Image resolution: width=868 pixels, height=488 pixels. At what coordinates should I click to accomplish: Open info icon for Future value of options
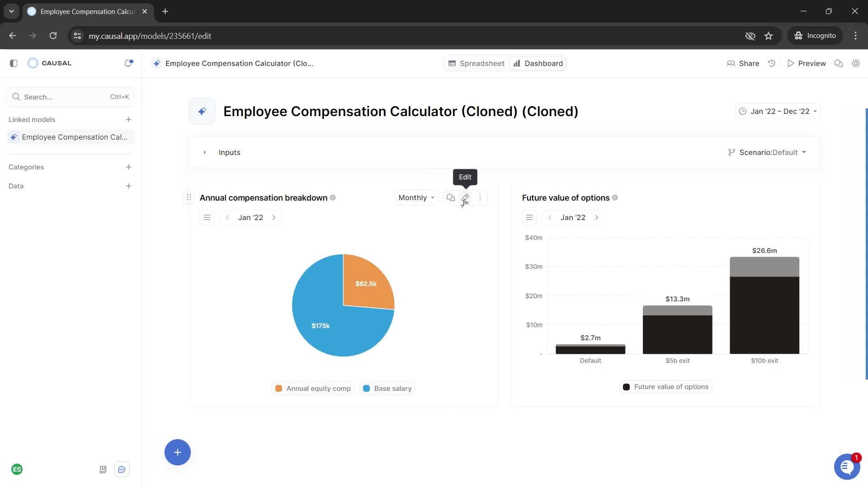click(615, 197)
